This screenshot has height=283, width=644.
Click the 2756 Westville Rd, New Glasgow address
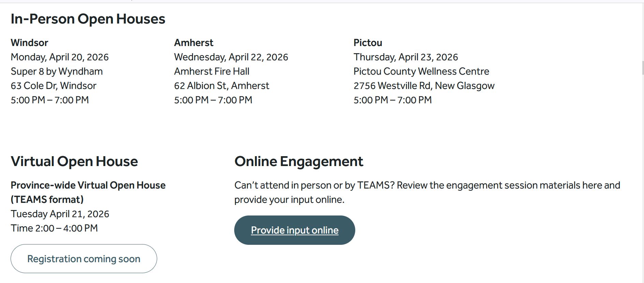coord(424,86)
